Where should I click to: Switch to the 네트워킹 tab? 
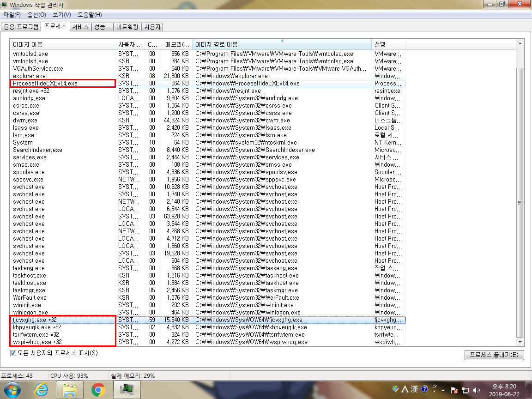tap(127, 27)
